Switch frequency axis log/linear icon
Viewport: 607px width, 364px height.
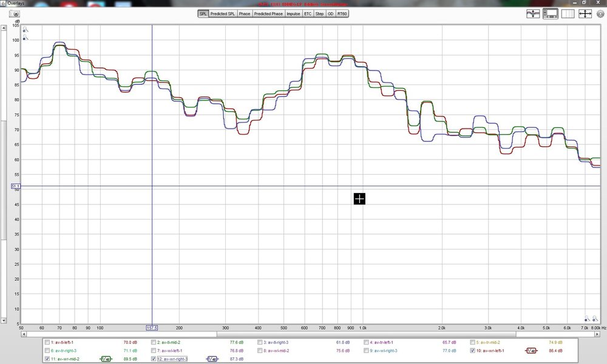click(x=568, y=14)
